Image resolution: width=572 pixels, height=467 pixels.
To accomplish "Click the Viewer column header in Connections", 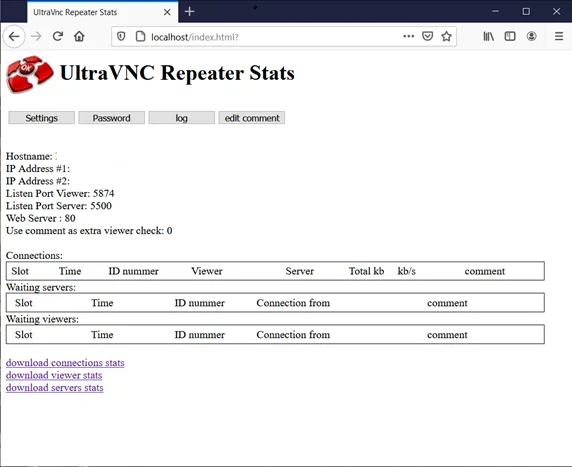I will coord(207,271).
